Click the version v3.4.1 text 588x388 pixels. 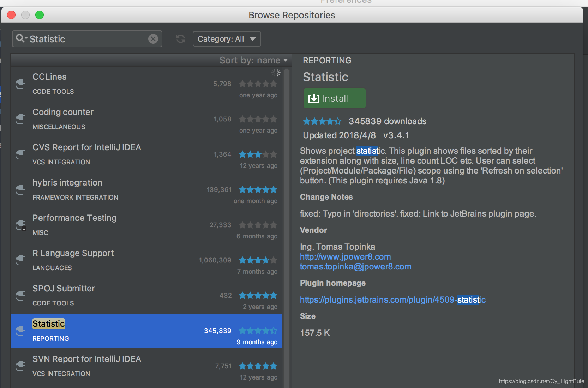pos(396,135)
